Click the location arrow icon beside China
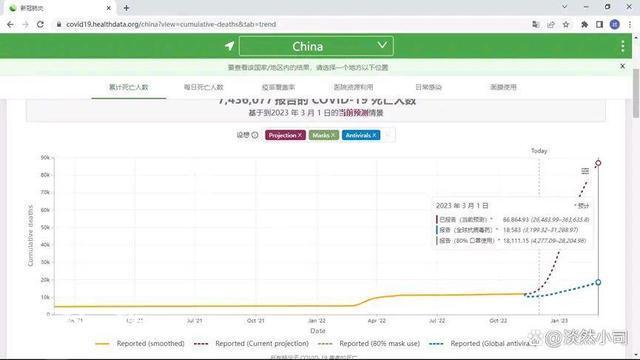 tap(229, 46)
